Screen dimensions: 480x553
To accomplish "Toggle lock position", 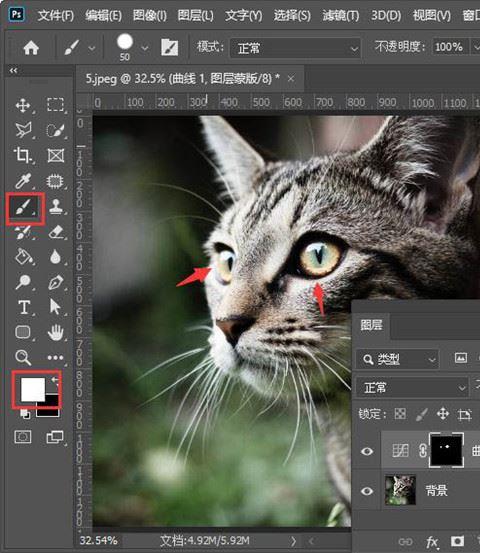I will point(443,414).
